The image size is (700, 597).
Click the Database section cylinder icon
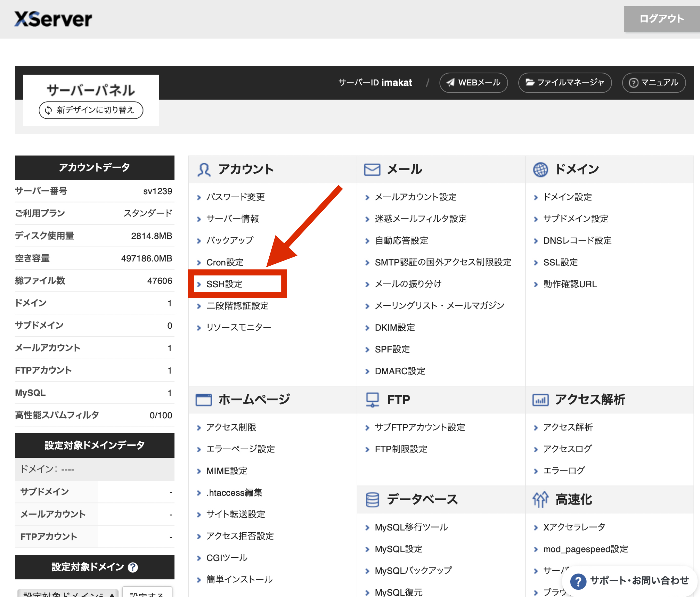[x=372, y=500]
